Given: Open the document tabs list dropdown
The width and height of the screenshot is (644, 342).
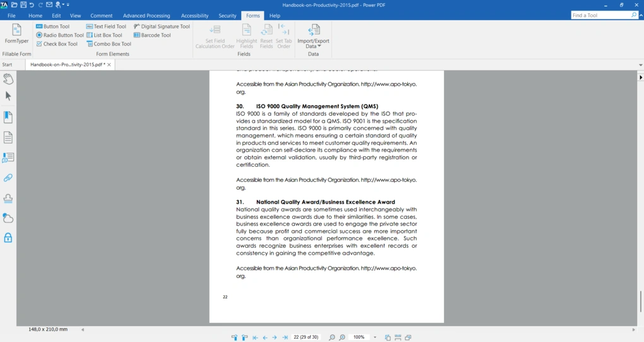Looking at the screenshot, I should 640,65.
